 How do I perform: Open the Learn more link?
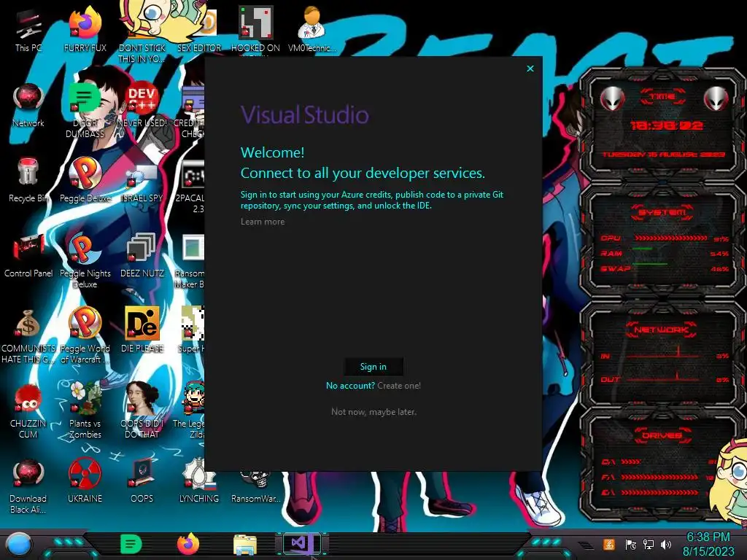[x=263, y=222]
